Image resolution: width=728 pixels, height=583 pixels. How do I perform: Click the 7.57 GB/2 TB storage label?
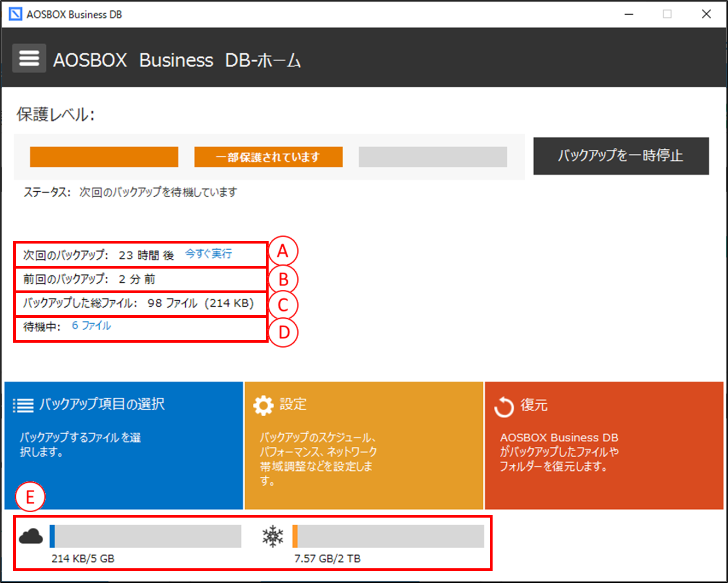(327, 558)
